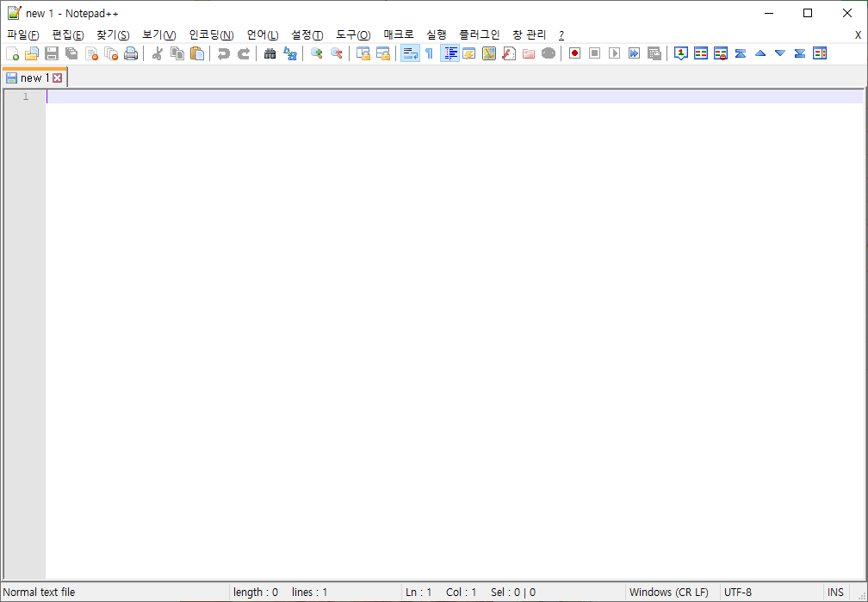The height and width of the screenshot is (602, 868).
Task: Click the Paste clipboard icon
Action: coord(197,53)
